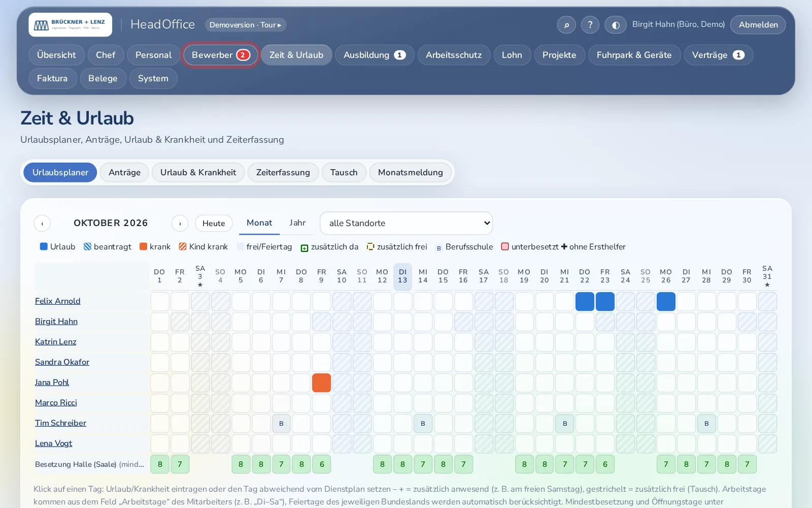Toggle dark mode contrast icon
The image size is (812, 508).
616,24
